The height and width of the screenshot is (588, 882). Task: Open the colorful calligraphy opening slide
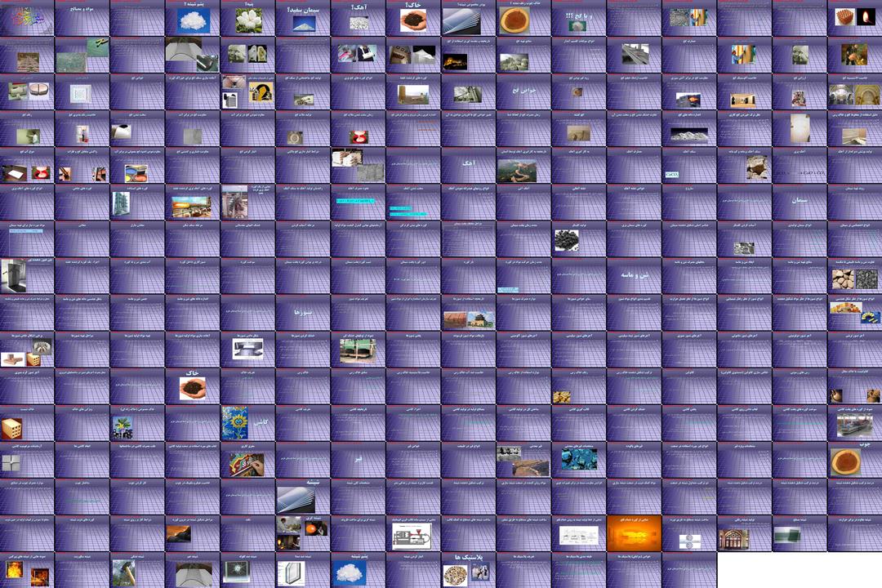click(x=27, y=18)
